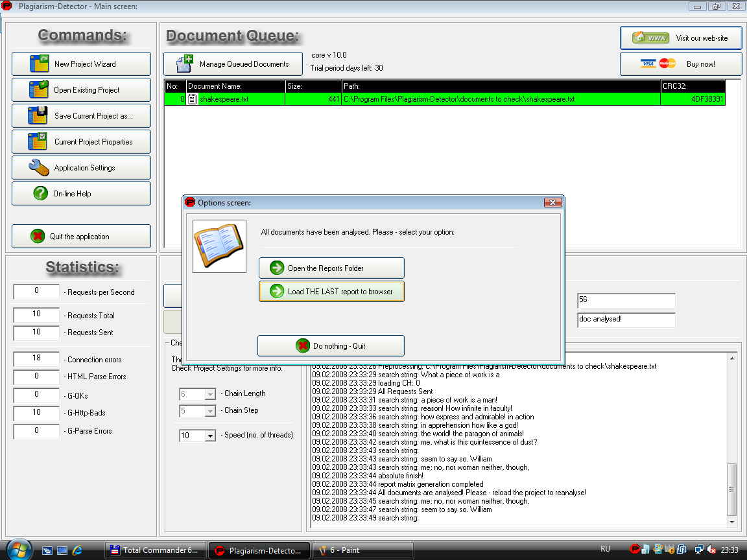This screenshot has width=747, height=560.
Task: Click the Path column header
Action: point(501,86)
